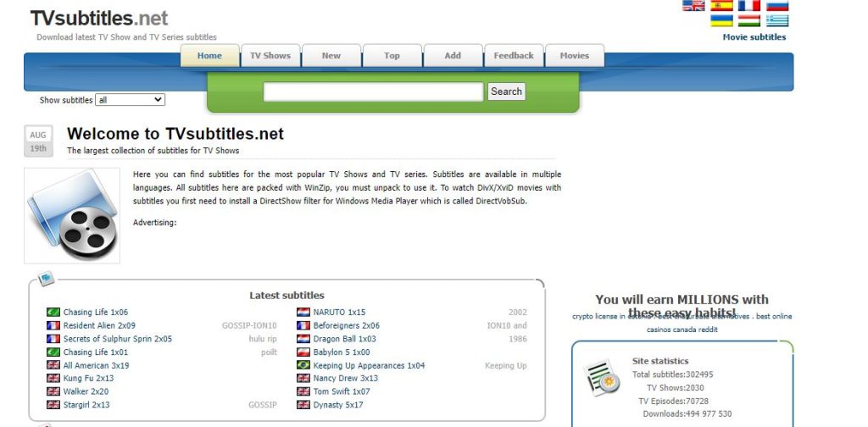This screenshot has height=427, width=868.
Task: Click the flag icon beside Chasing Life 1x01
Action: pos(53,352)
